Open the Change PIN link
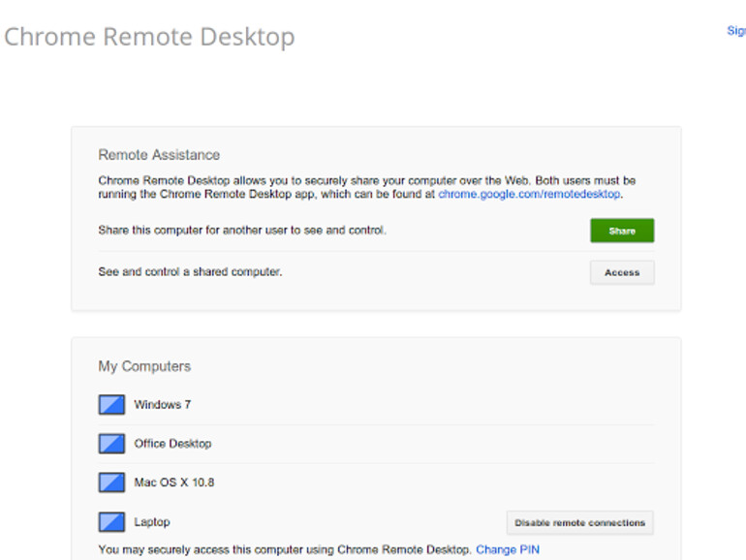746x560 pixels. pos(508,549)
